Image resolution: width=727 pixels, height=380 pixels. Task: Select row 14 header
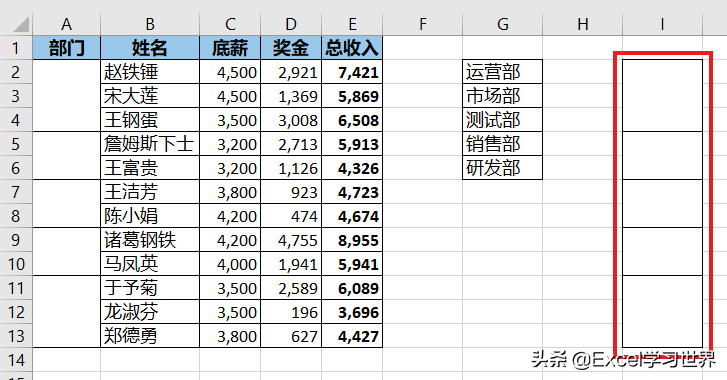tap(16, 360)
